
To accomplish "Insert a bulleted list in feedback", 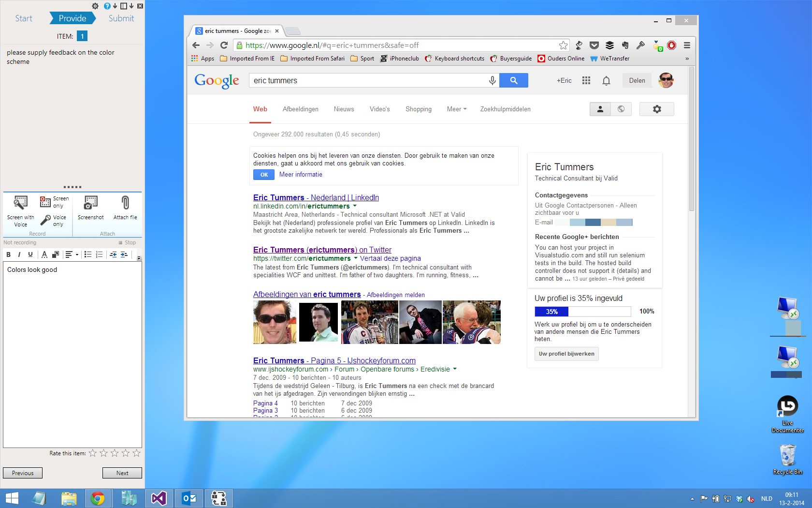I will pos(88,254).
